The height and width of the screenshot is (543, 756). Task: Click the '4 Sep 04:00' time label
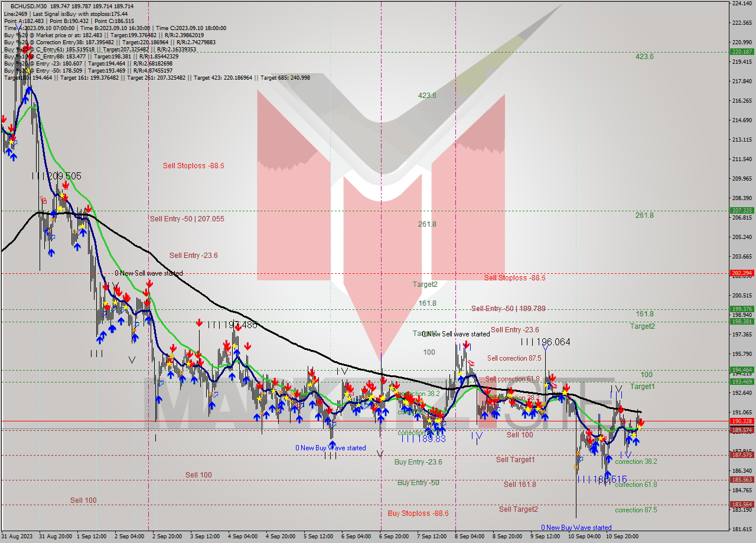click(x=243, y=537)
